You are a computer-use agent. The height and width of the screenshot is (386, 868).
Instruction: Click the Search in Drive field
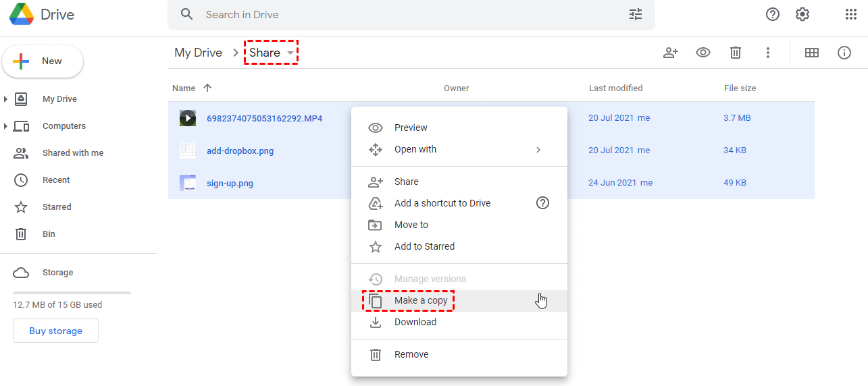(405, 14)
